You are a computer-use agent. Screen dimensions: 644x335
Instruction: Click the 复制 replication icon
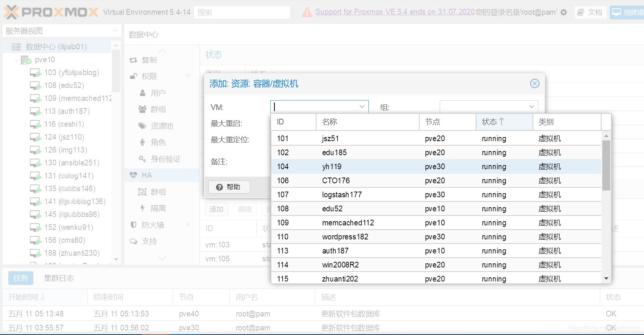click(133, 60)
